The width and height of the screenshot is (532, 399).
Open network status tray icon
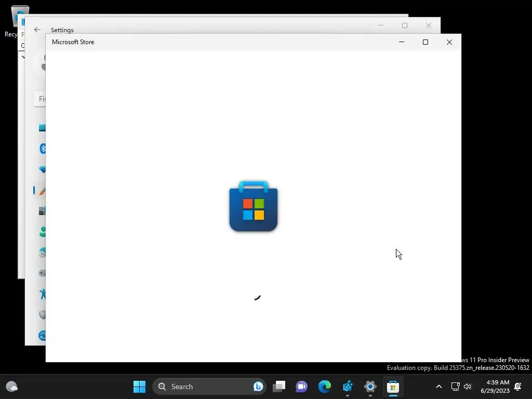click(455, 387)
